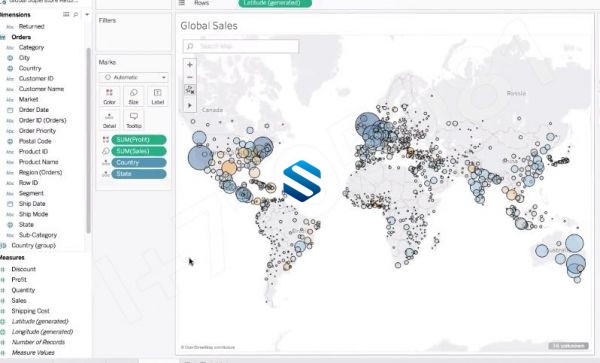Click the view-as-list icon in Dimensions header

coord(66,15)
